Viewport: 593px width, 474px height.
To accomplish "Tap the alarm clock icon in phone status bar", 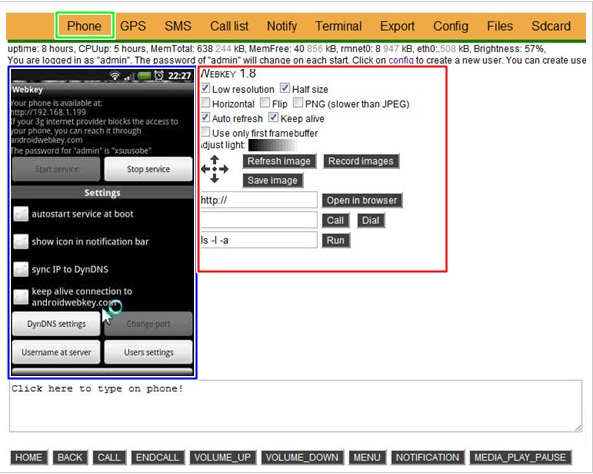I will [159, 76].
